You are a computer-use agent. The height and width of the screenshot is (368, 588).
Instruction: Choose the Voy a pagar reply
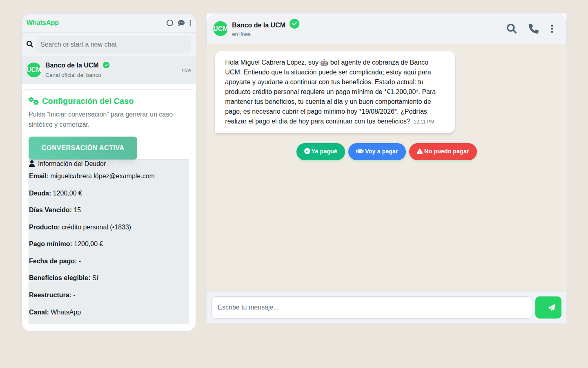tap(377, 152)
